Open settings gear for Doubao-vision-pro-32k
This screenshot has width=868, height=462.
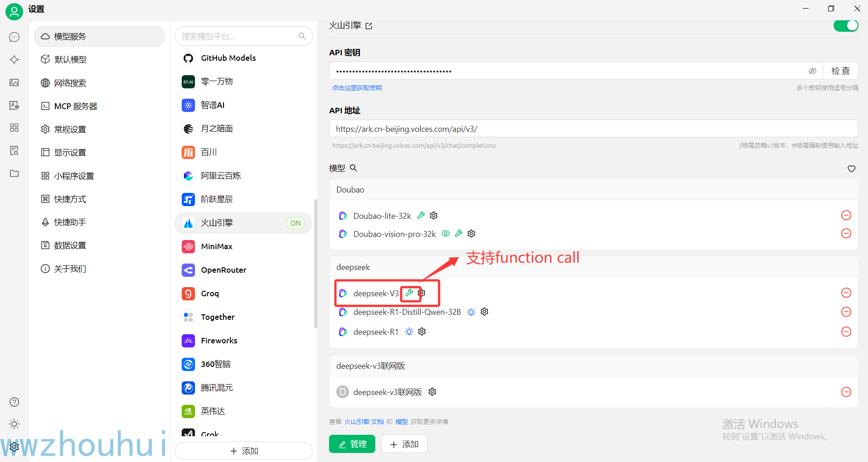tap(471, 234)
